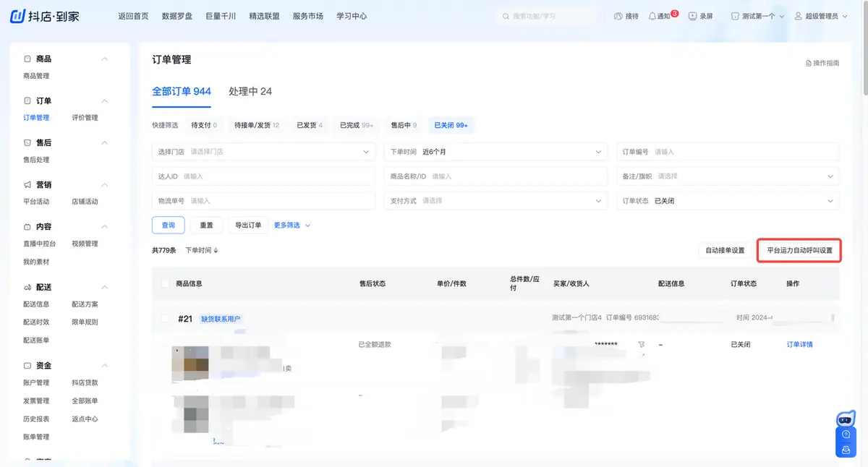The width and height of the screenshot is (868, 467).
Task: Click the 订单编号 input field
Action: [x=728, y=152]
